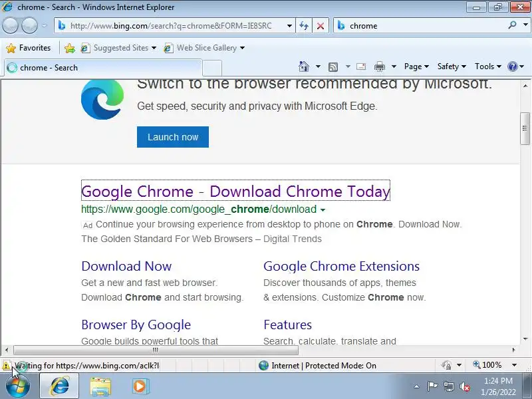532x399 pixels.
Task: Click the horizontal scrollbar right arrow
Action: coord(513,350)
